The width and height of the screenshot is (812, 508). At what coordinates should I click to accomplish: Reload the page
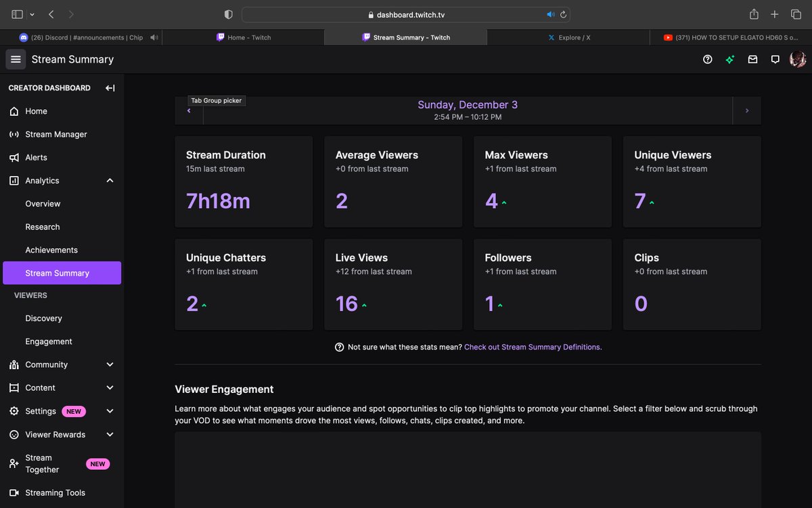(563, 14)
